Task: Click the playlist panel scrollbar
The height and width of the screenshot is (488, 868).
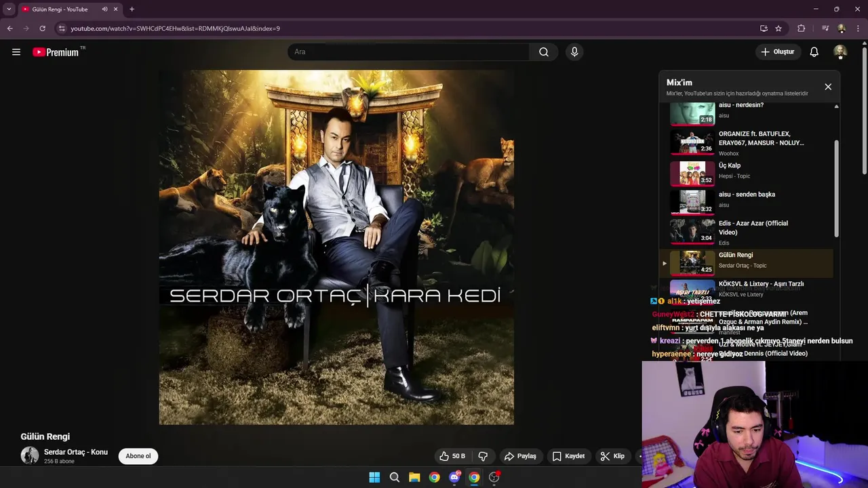Action: tap(836, 188)
